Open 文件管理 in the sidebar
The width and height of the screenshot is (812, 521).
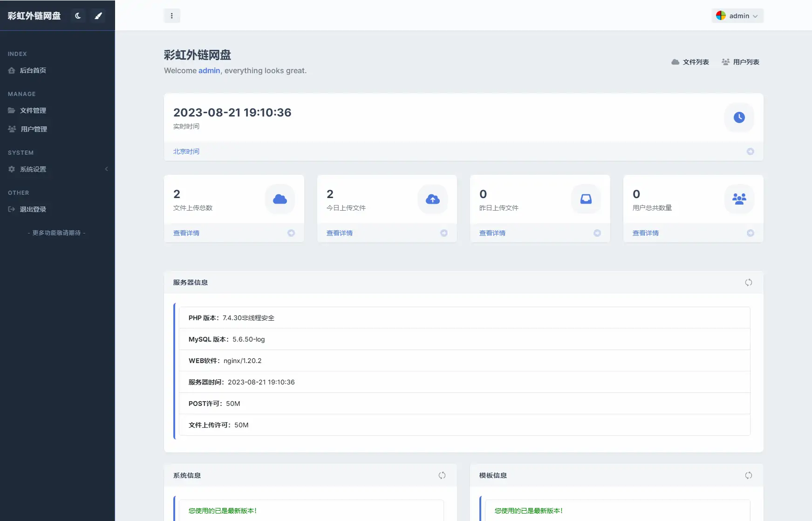point(33,110)
